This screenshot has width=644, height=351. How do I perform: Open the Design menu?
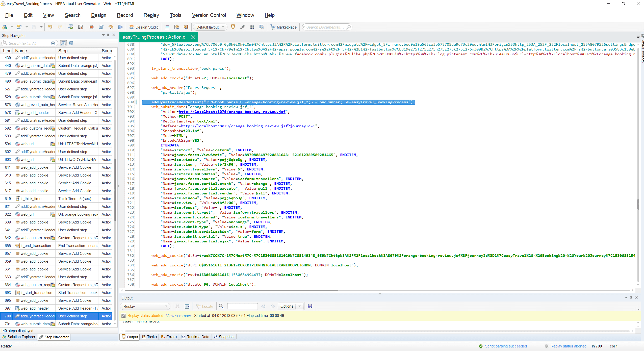coord(99,15)
